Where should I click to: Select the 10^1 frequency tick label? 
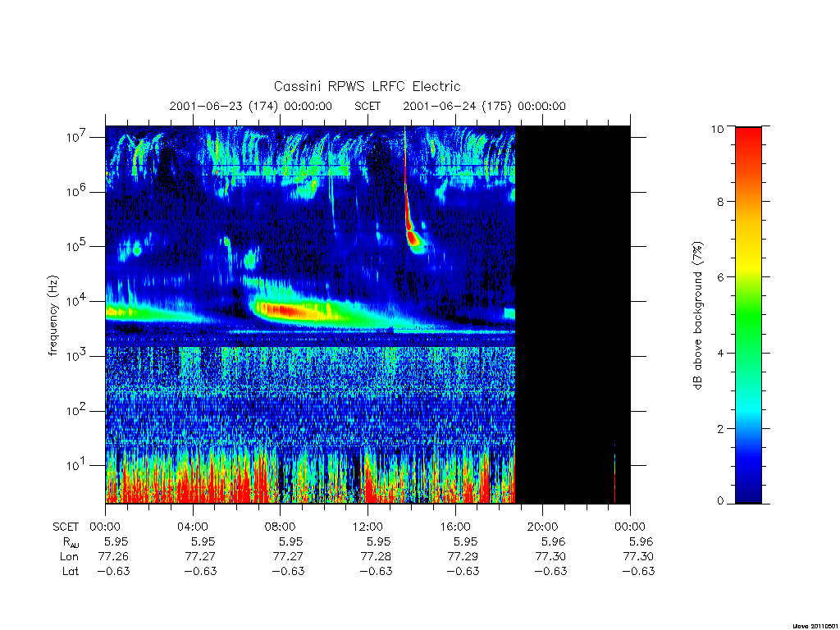[x=78, y=464]
